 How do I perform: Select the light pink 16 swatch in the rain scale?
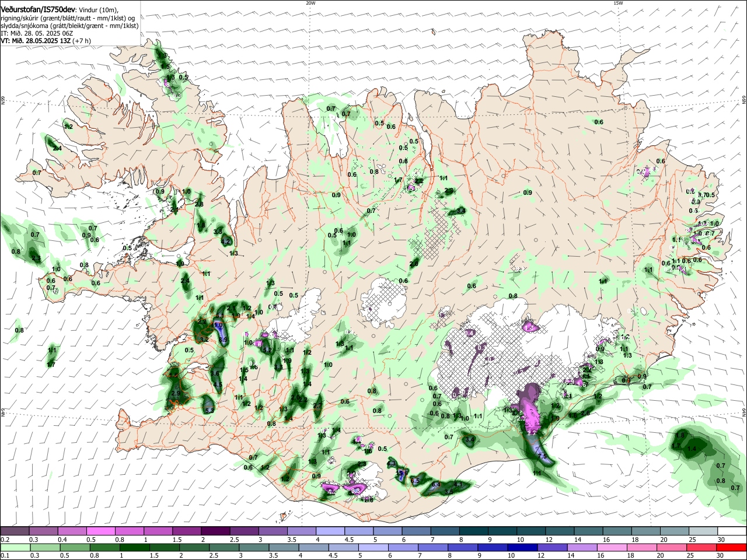point(613,547)
